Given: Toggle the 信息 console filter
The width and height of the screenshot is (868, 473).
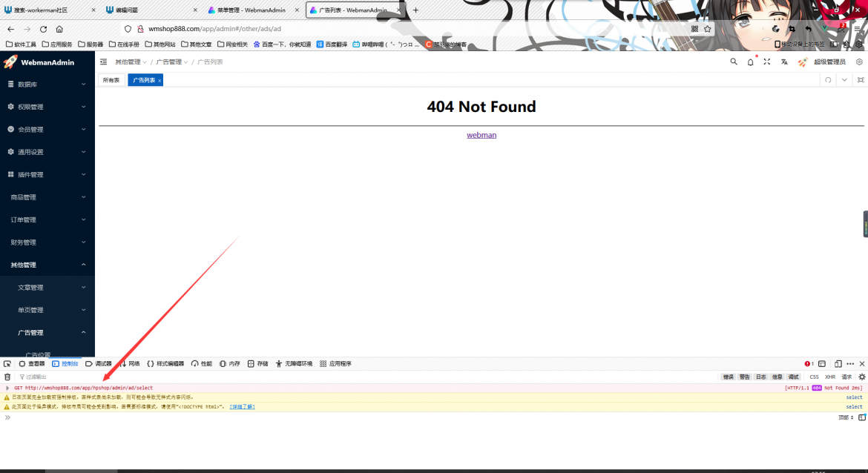Looking at the screenshot, I should [777, 377].
